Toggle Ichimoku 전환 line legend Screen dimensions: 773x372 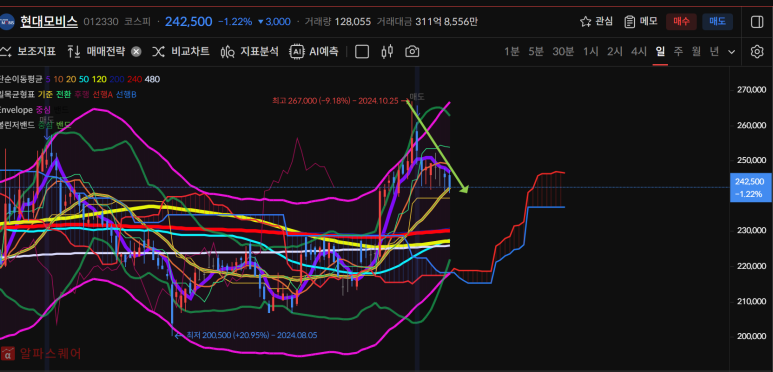pyautogui.click(x=63, y=94)
